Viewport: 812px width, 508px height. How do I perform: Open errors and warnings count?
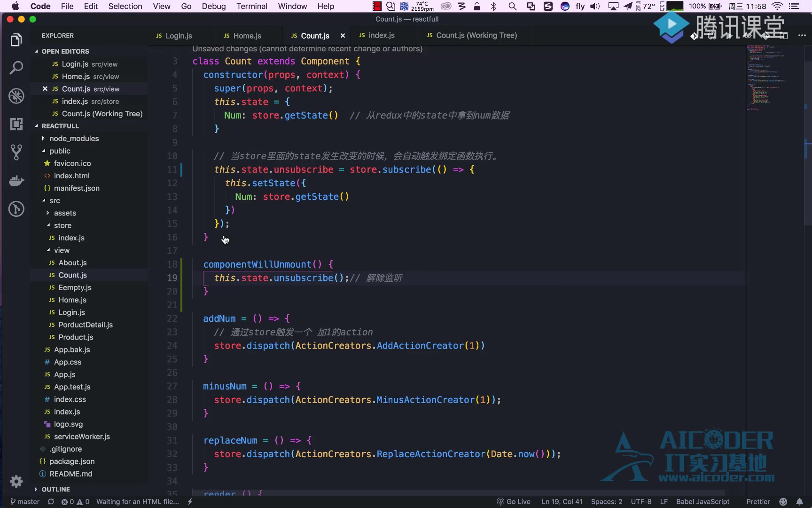point(75,502)
